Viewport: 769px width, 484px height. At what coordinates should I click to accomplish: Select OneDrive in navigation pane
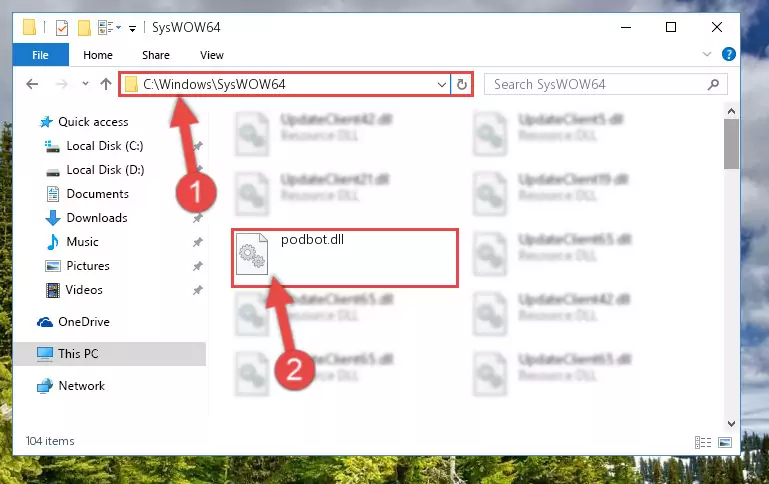[84, 322]
